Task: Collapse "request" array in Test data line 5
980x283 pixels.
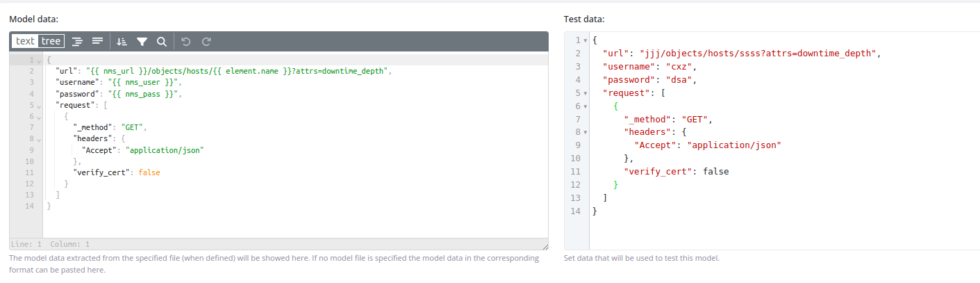Action: (585, 93)
